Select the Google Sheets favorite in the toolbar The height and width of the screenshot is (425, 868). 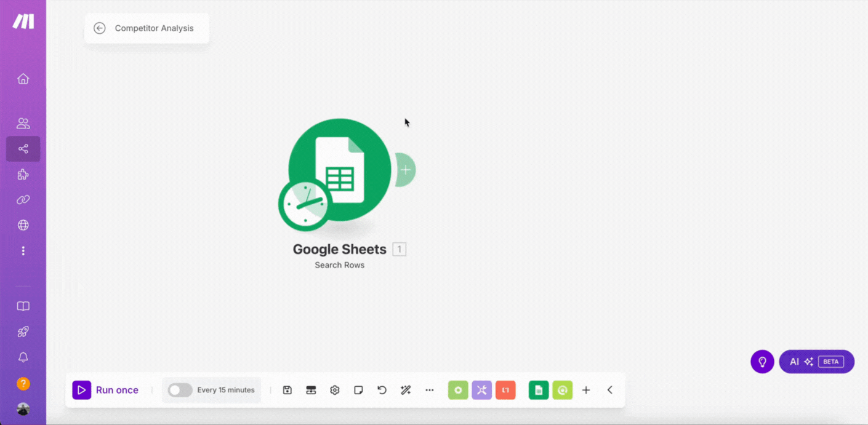point(539,390)
